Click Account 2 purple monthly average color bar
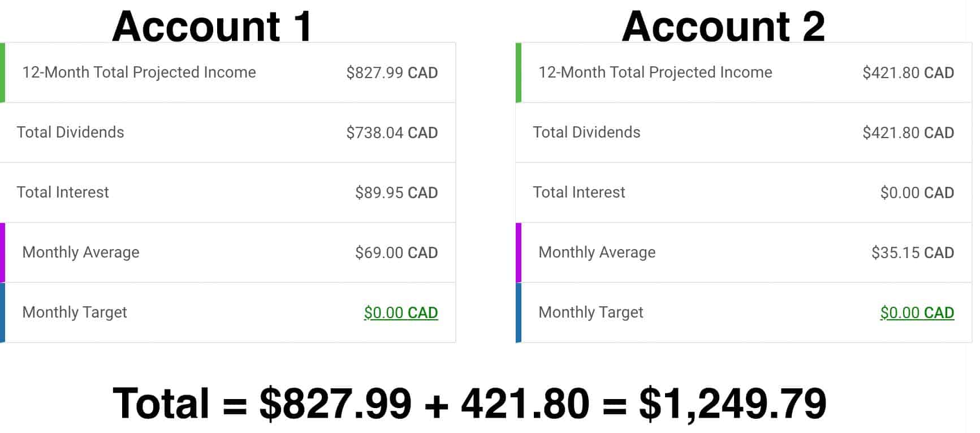Screen dimensions: 980x433 pos(519,252)
